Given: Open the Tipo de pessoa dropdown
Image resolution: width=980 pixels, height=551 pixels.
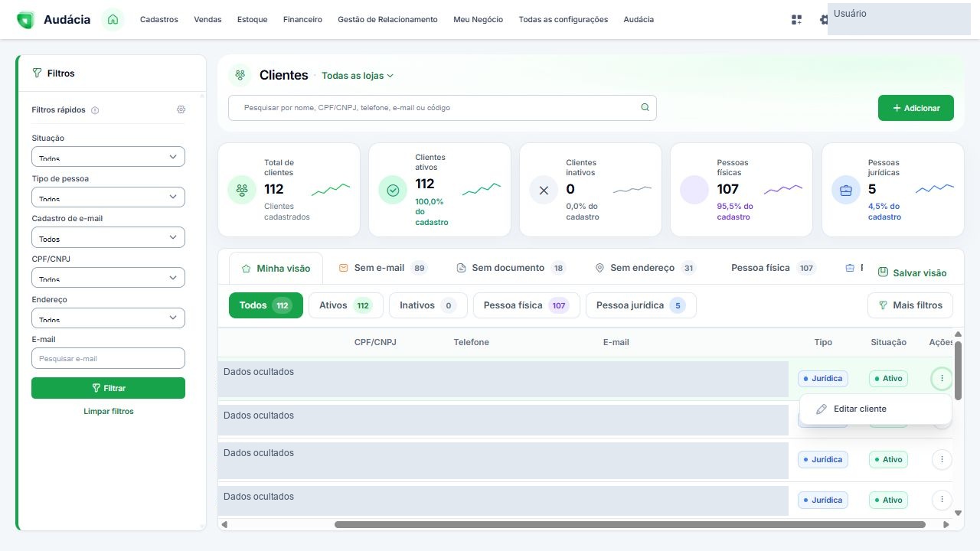Looking at the screenshot, I should (108, 197).
